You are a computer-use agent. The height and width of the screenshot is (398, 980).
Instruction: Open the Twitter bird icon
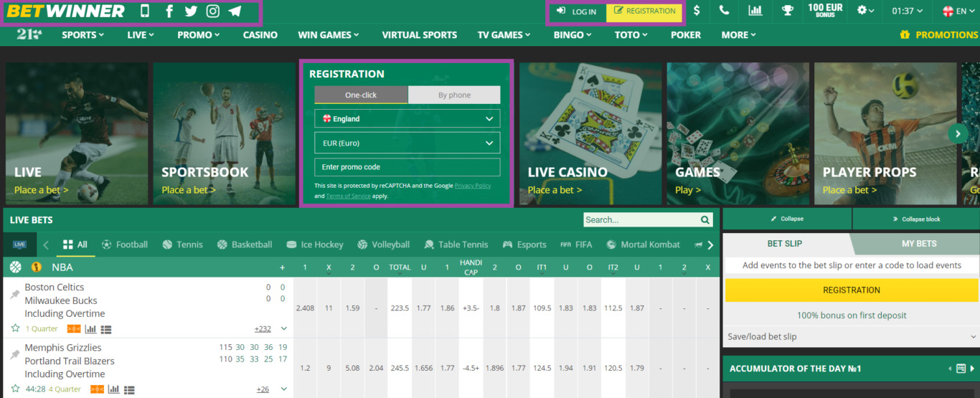(191, 11)
